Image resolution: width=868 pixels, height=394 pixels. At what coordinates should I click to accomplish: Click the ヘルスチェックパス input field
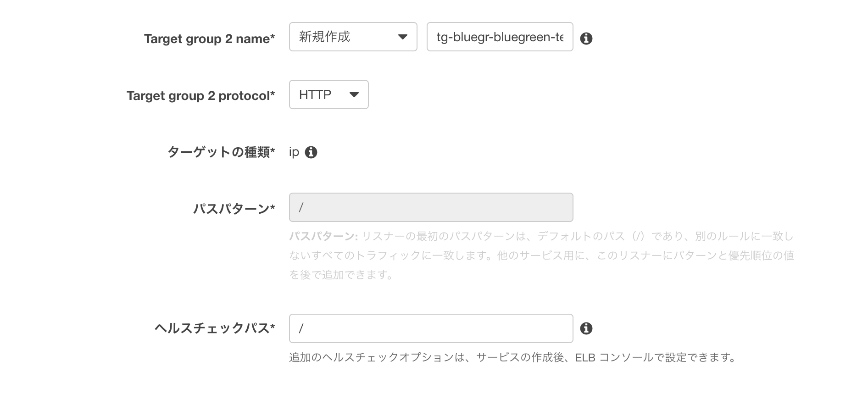coord(431,328)
